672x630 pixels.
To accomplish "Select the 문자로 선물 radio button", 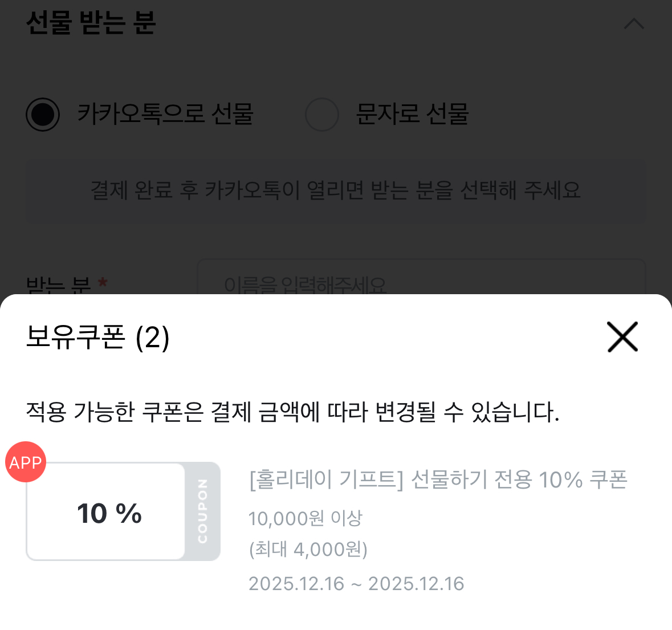I will point(322,115).
